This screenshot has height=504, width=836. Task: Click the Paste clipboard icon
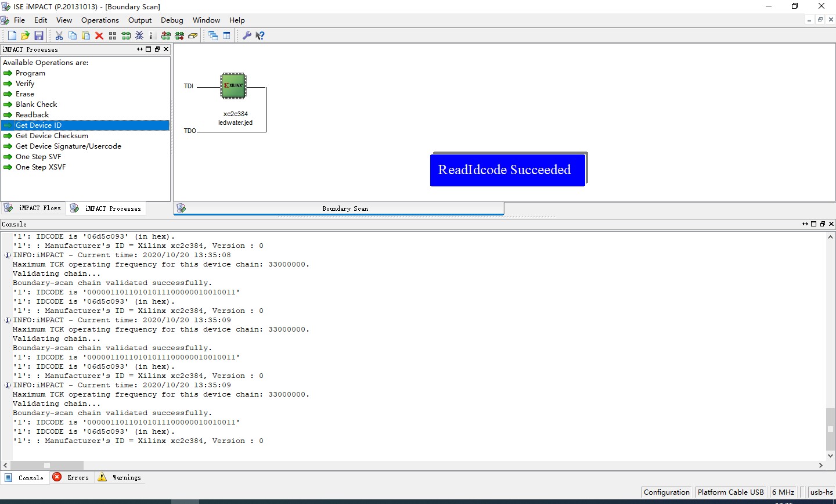pos(86,35)
